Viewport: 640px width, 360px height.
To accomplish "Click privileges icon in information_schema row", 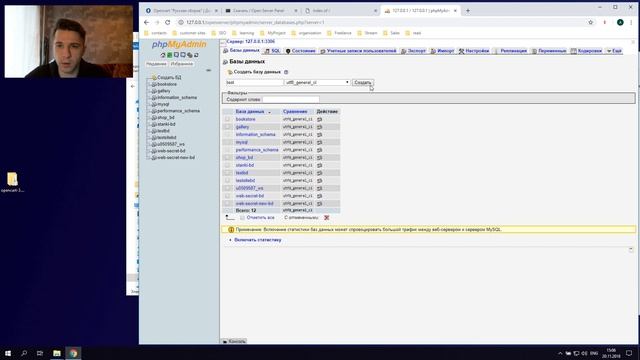I will [320, 134].
